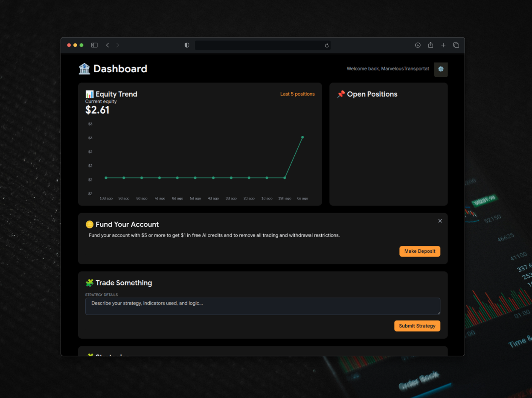Click the browser address bar
The width and height of the screenshot is (532, 398).
pyautogui.click(x=259, y=45)
